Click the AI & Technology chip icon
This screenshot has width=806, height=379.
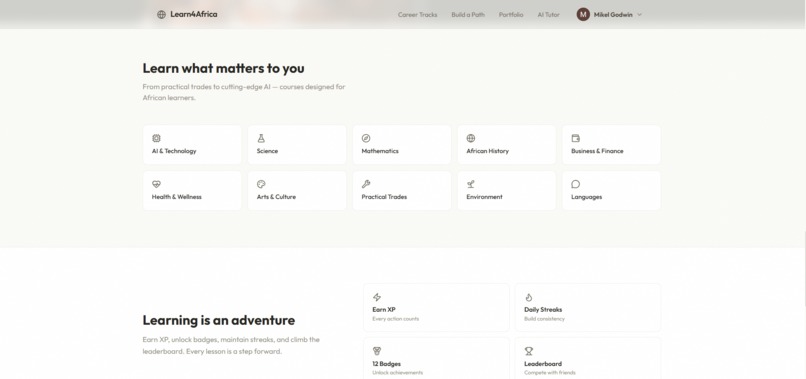click(156, 138)
